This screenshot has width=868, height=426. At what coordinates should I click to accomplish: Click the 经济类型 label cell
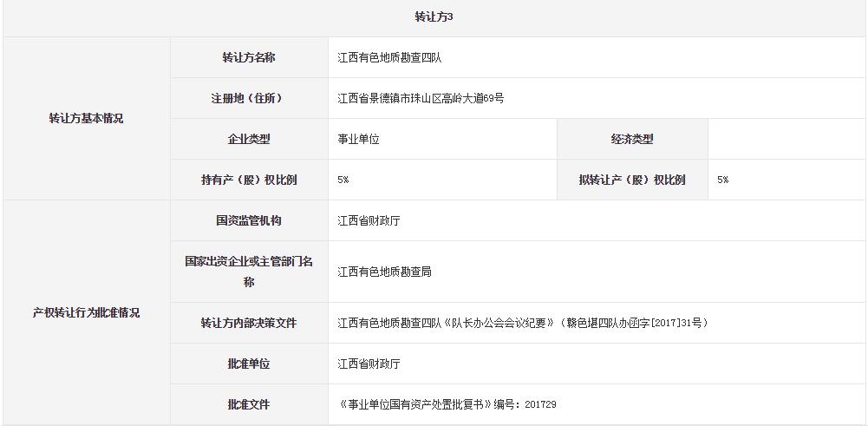pos(632,139)
